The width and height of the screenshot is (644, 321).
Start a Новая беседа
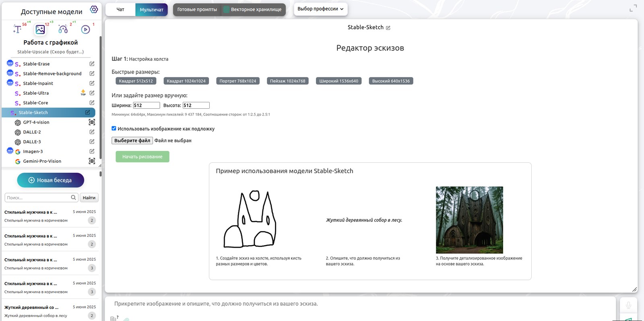click(50, 180)
